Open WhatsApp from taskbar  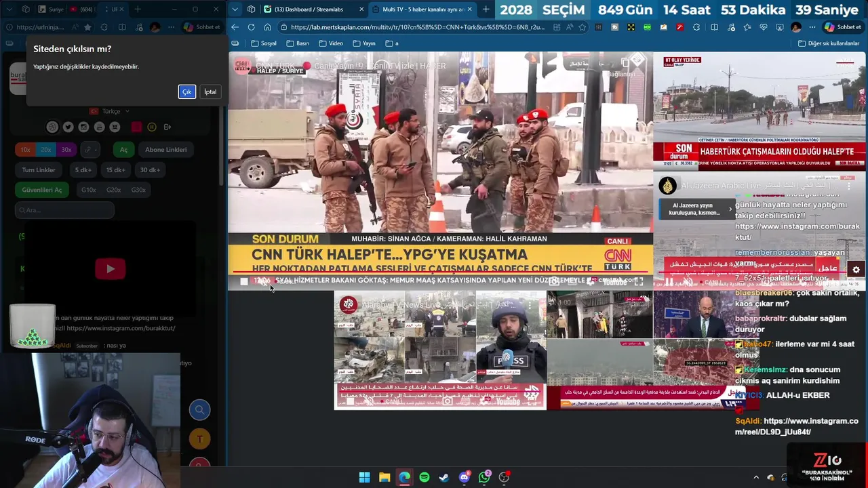(484, 477)
